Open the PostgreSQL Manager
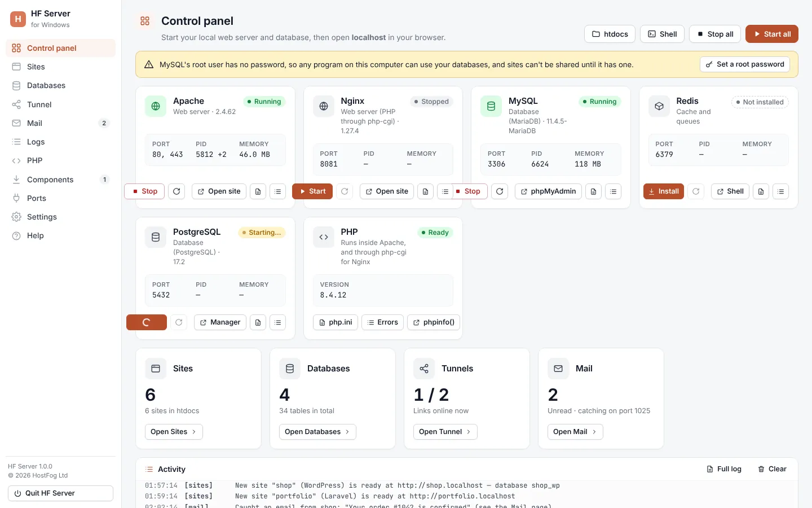The image size is (812, 508). tap(220, 322)
